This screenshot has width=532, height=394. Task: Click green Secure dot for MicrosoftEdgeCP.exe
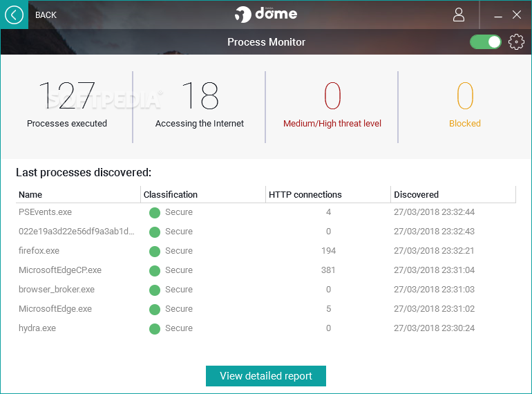coord(155,271)
